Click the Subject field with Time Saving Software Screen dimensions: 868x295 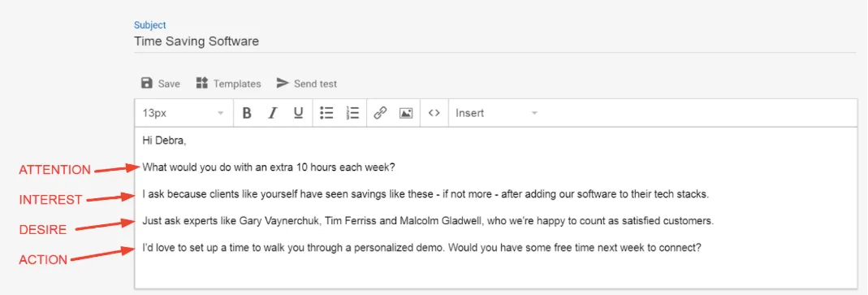(x=494, y=41)
